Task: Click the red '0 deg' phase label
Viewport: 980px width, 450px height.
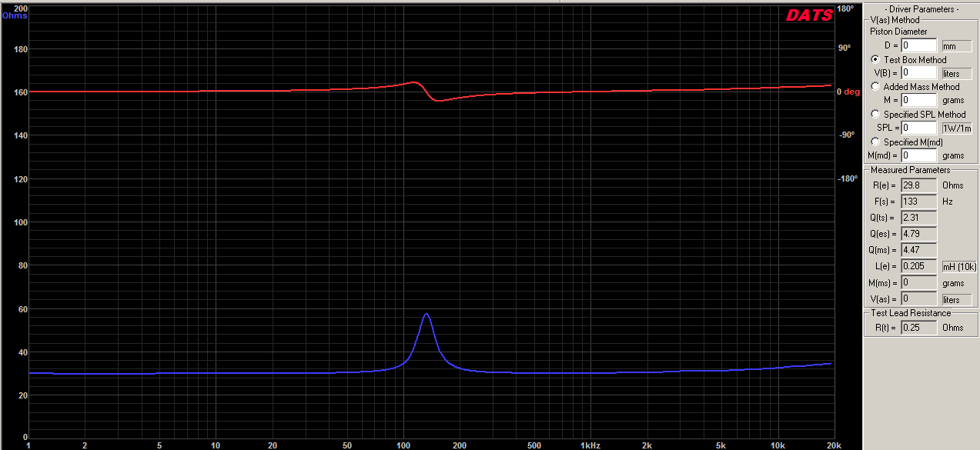Action: (848, 92)
